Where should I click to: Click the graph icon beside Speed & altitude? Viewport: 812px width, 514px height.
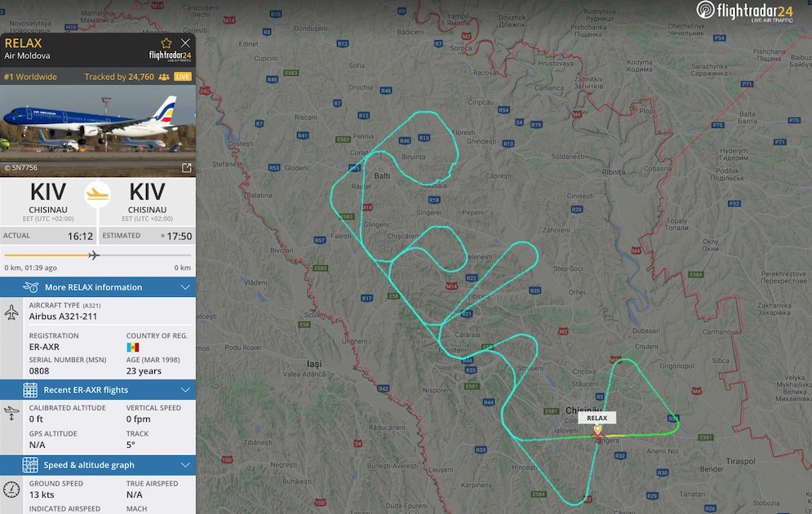30,465
